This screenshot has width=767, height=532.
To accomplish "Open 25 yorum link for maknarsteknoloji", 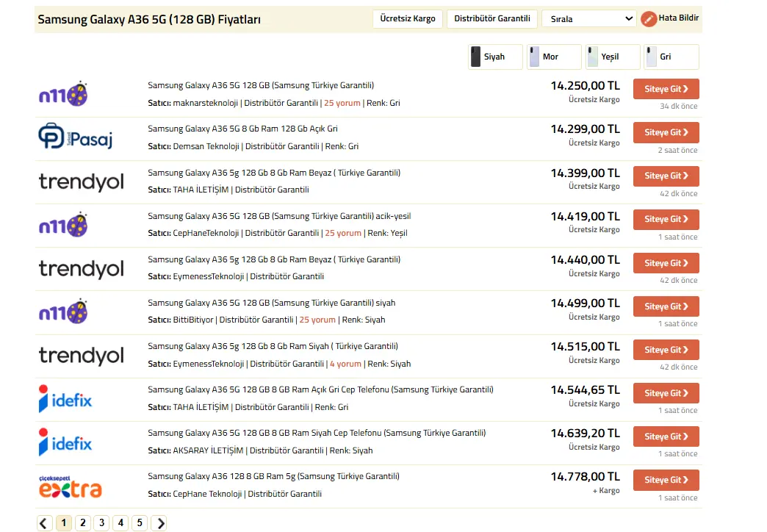I will pos(342,103).
